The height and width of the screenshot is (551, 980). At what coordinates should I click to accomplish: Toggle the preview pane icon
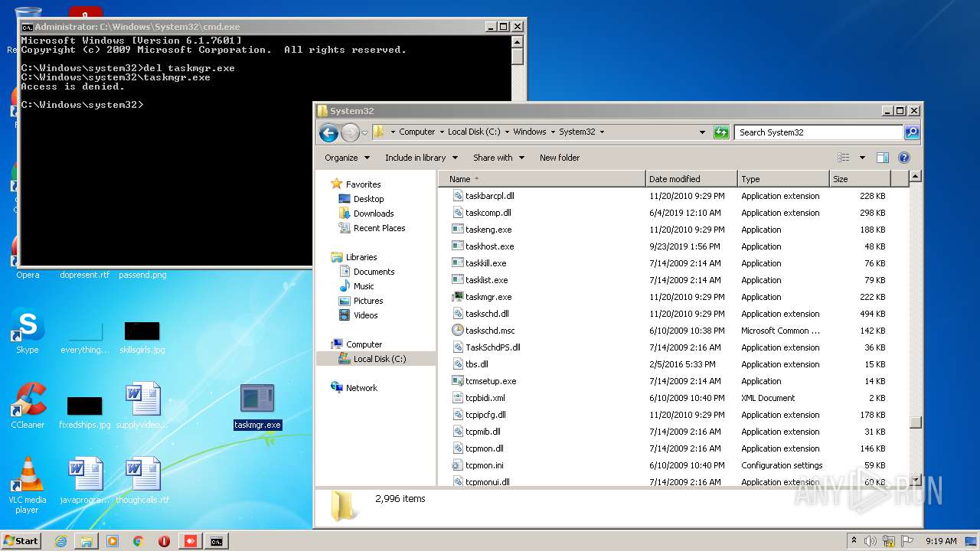[x=883, y=158]
